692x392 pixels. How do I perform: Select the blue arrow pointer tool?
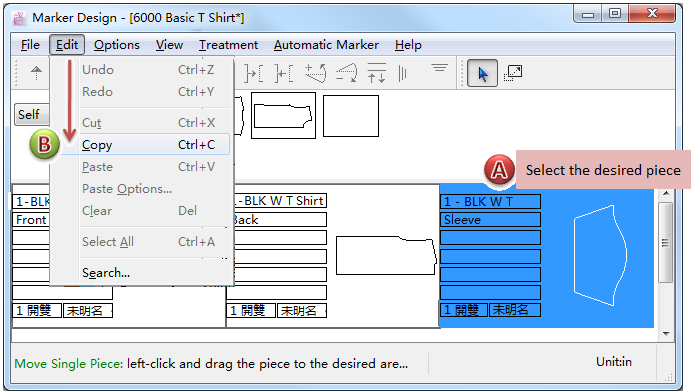[x=482, y=73]
